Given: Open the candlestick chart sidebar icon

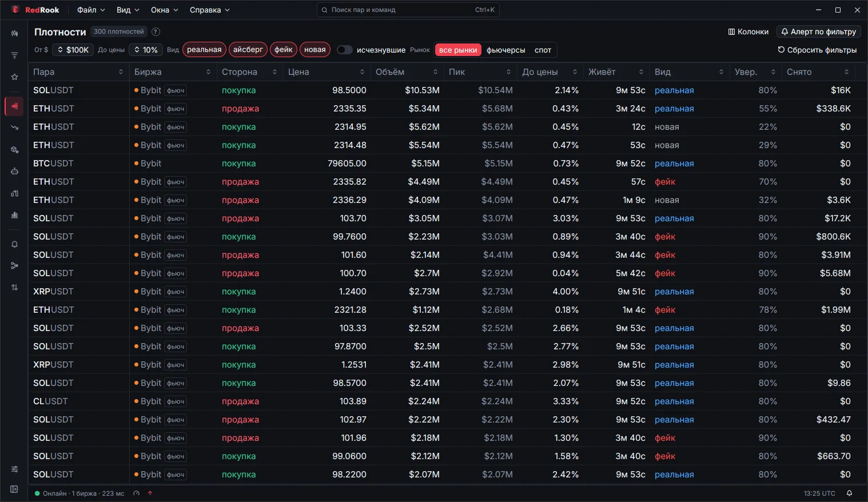Looking at the screenshot, I should (x=14, y=34).
